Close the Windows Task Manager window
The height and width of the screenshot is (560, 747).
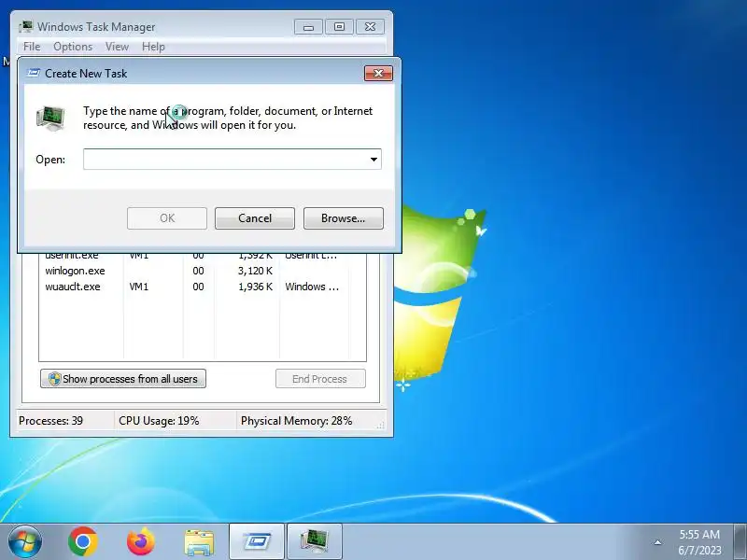(370, 27)
